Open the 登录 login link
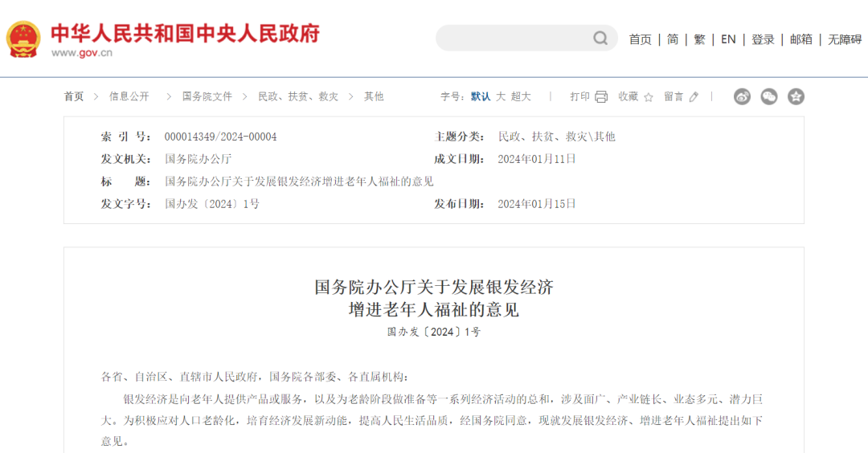Viewport: 868px width, 453px height. 763,39
